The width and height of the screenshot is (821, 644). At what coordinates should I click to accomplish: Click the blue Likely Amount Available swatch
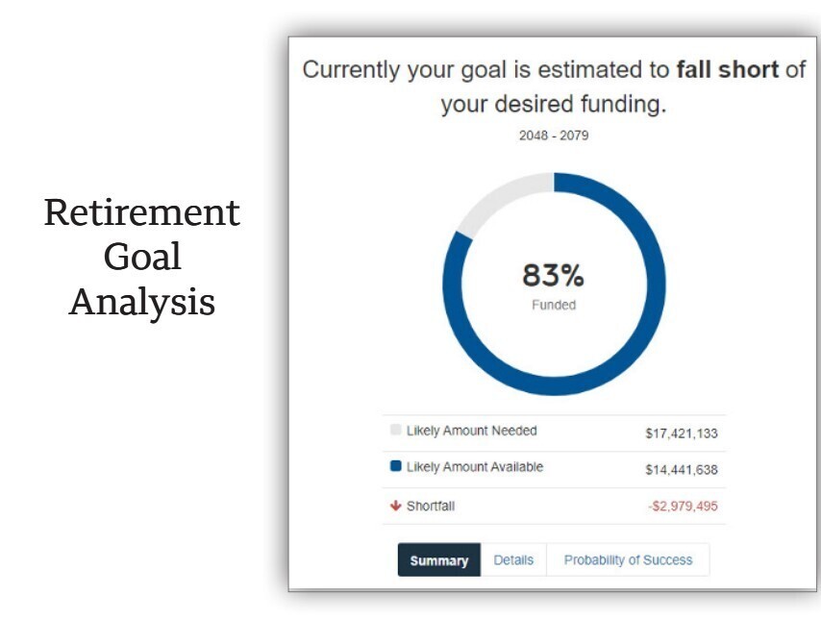coord(395,467)
